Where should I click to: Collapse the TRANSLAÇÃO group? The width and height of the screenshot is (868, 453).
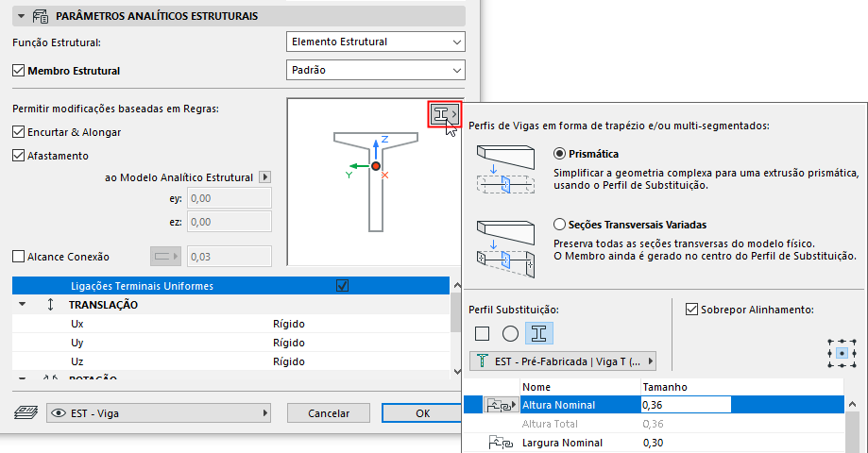pyautogui.click(x=22, y=304)
